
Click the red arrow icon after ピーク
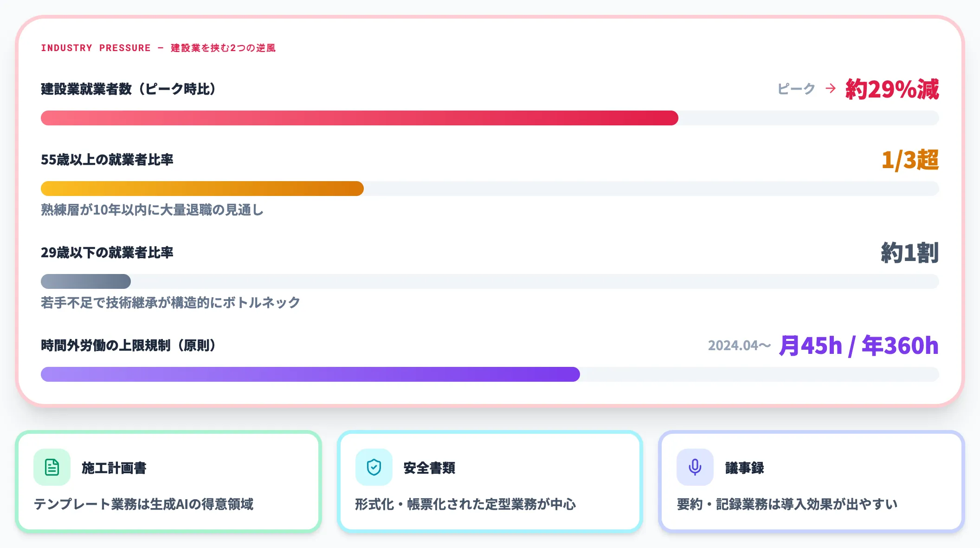831,88
